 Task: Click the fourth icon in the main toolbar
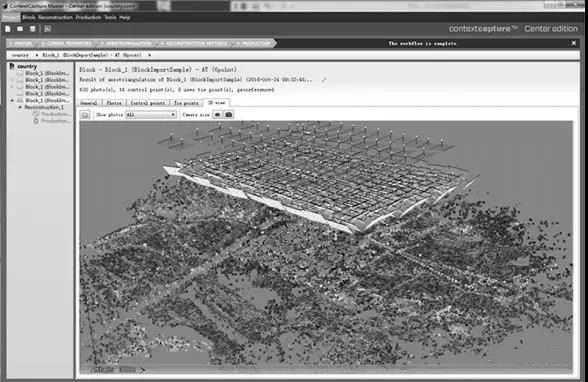click(x=48, y=29)
